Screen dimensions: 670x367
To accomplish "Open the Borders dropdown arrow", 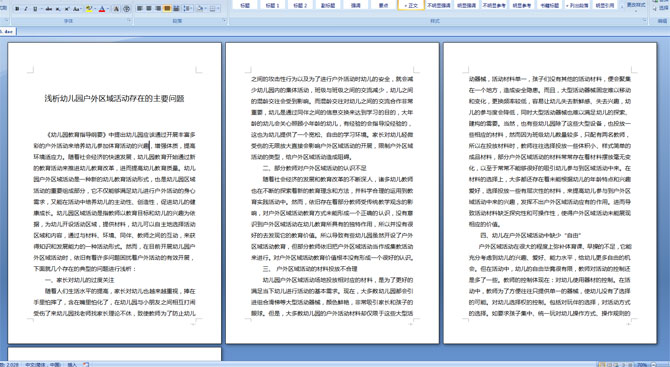I will pos(218,9).
